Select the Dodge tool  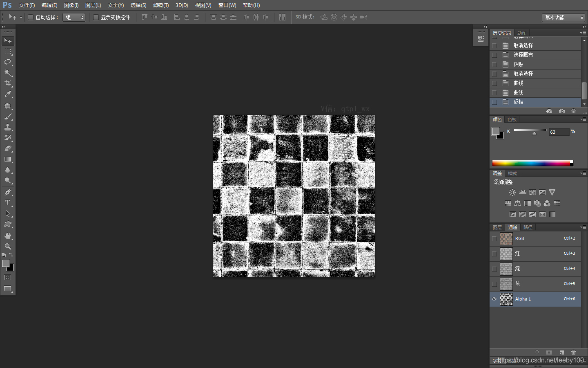tap(8, 180)
